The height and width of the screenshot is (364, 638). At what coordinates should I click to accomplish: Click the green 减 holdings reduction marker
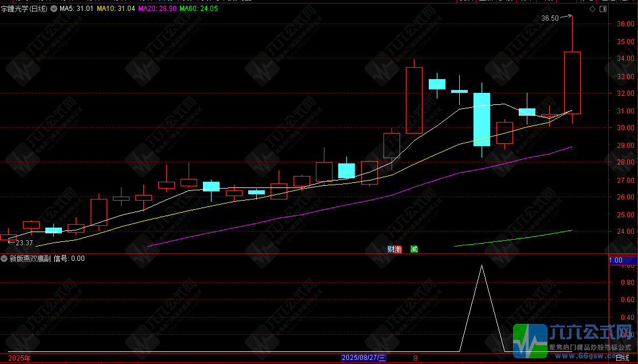(414, 249)
